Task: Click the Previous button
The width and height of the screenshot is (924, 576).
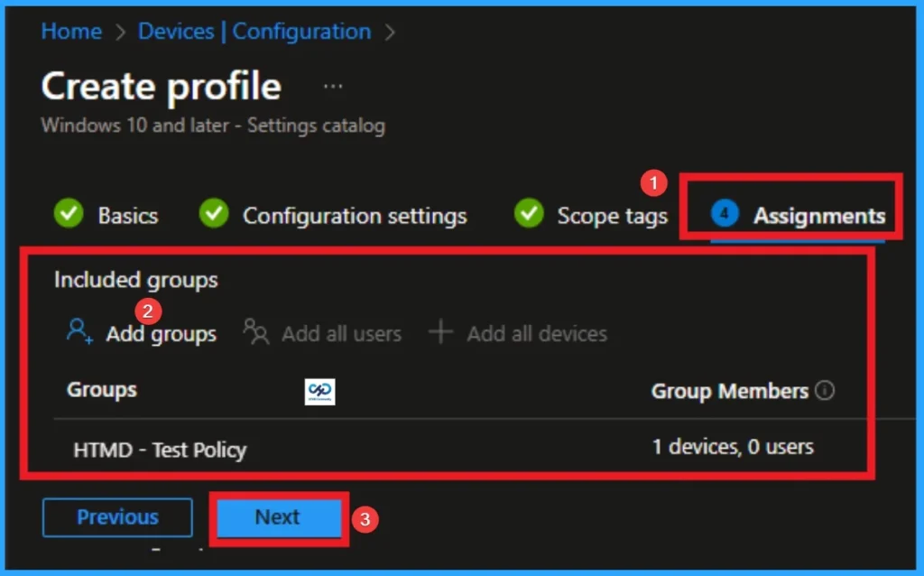Action: 117,516
